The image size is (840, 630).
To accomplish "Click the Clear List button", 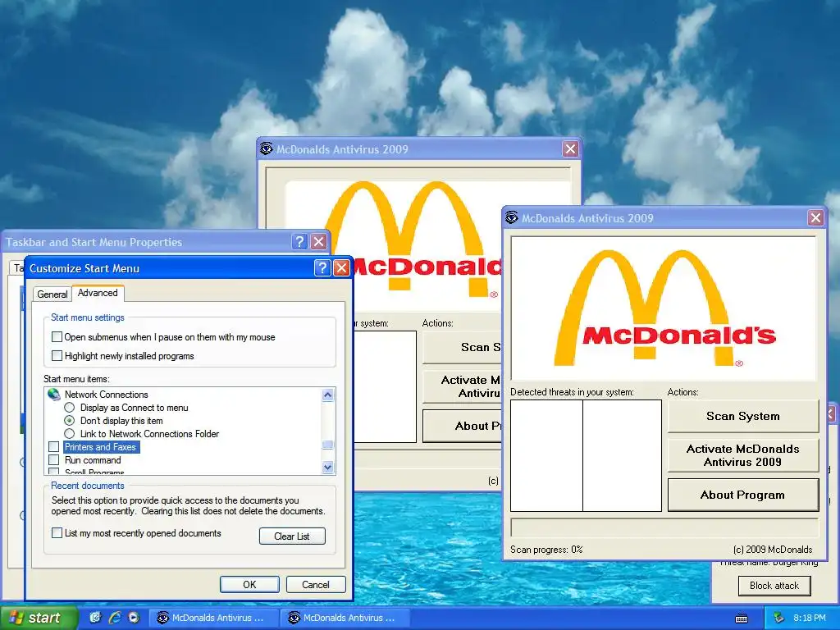I will tap(292, 536).
